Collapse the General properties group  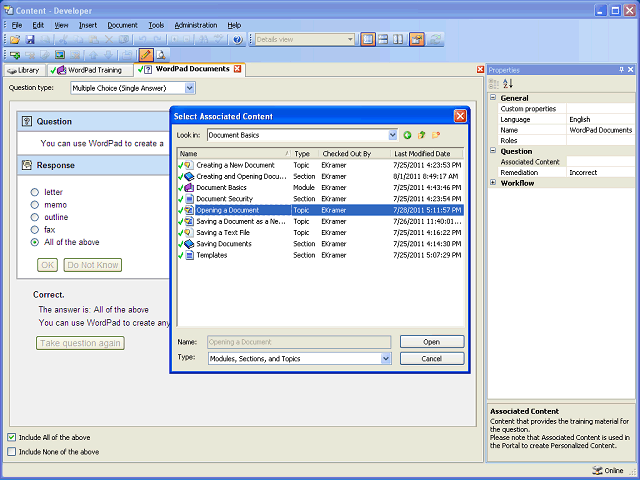pyautogui.click(x=493, y=98)
